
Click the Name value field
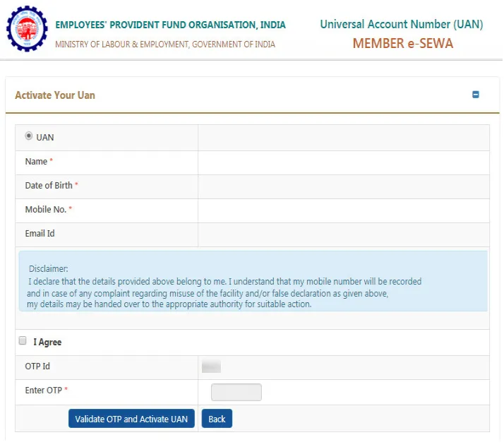[x=343, y=162]
